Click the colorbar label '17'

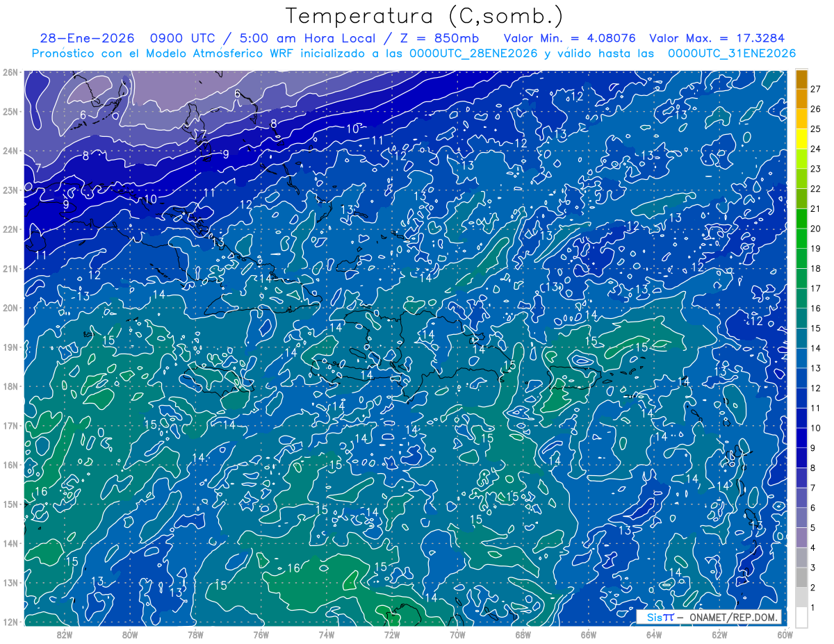point(815,288)
